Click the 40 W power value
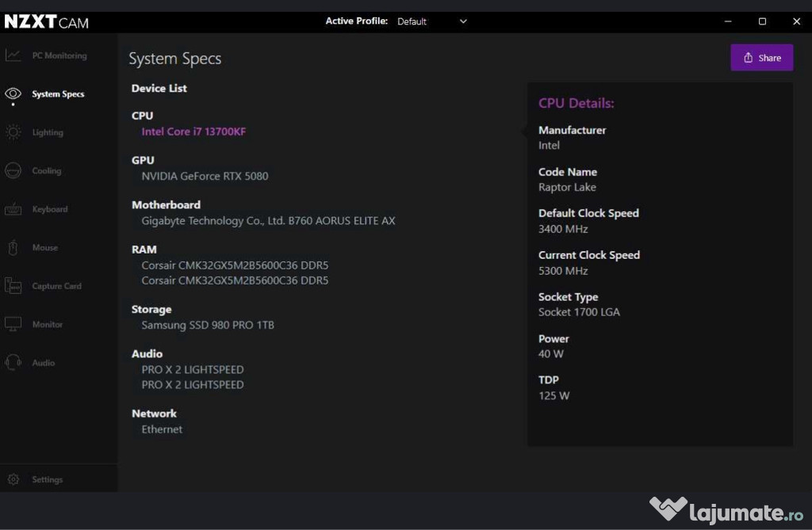The height and width of the screenshot is (530, 812). (x=551, y=354)
